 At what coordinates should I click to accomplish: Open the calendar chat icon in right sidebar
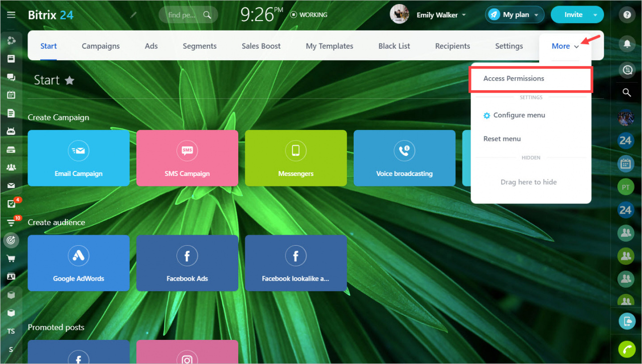[x=625, y=163]
